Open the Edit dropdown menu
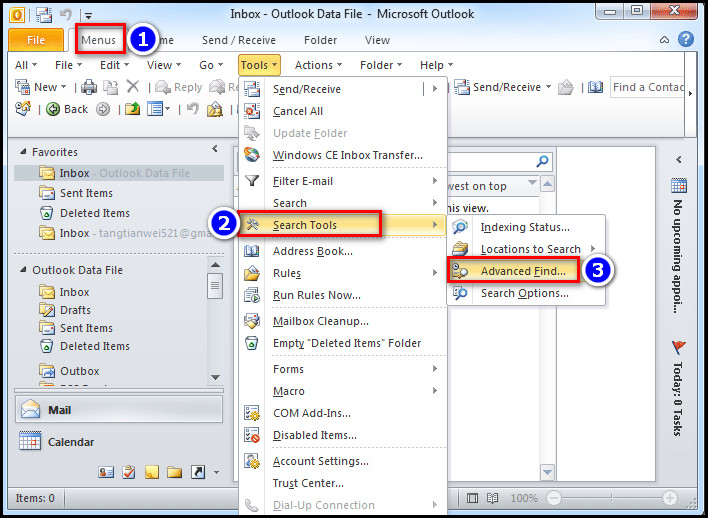708x518 pixels. [x=114, y=65]
